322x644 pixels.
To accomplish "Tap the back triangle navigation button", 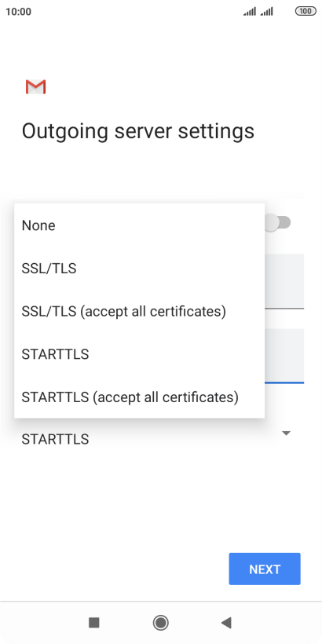I will 226,623.
